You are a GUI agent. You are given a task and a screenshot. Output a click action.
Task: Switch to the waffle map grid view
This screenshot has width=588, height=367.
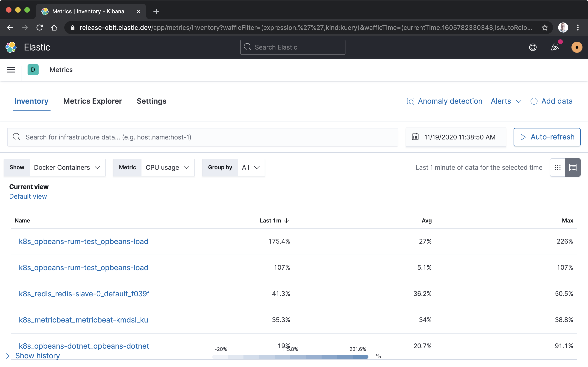coord(558,167)
